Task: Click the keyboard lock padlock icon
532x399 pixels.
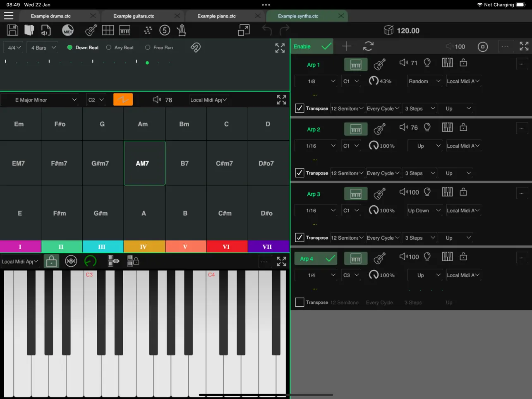Action: pyautogui.click(x=52, y=261)
